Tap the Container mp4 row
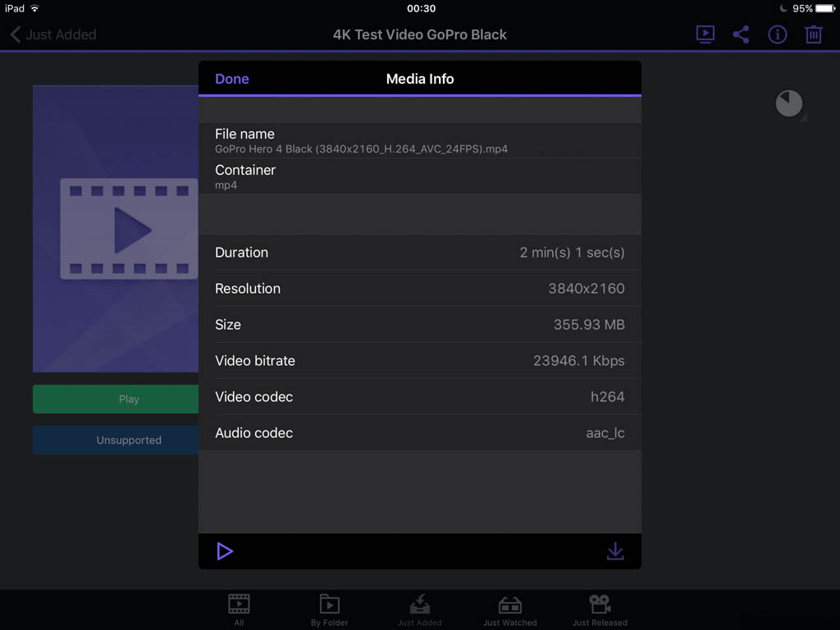The width and height of the screenshot is (840, 630). 419,176
